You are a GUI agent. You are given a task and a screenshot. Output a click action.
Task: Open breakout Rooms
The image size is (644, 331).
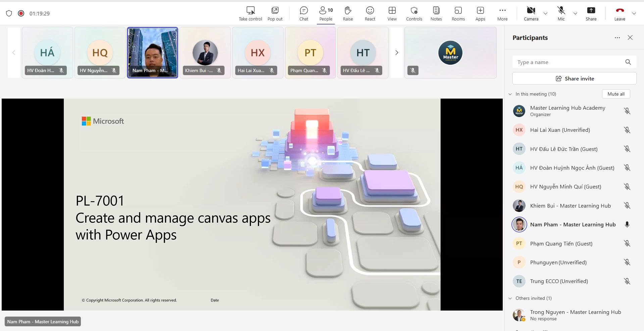pyautogui.click(x=458, y=13)
